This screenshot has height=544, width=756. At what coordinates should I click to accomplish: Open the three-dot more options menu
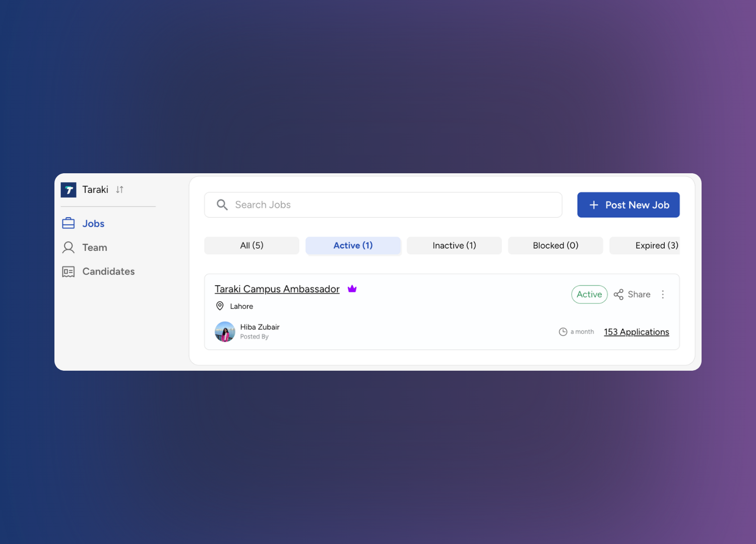click(663, 295)
